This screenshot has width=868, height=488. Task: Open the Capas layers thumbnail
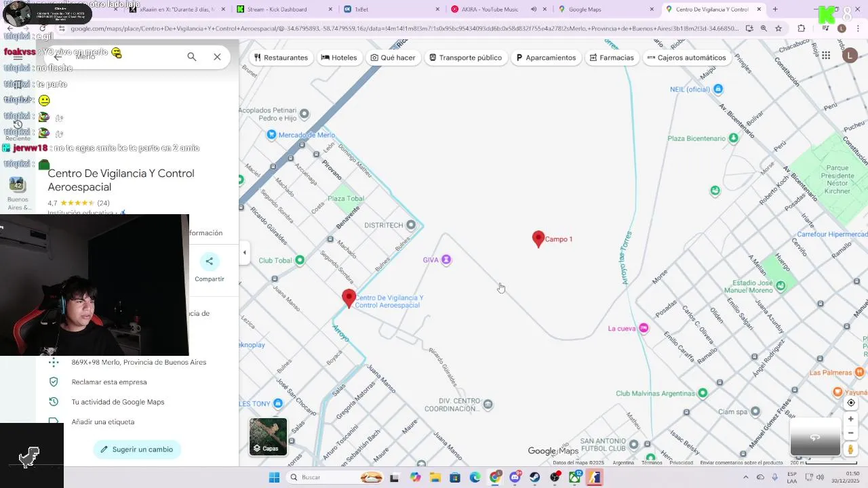click(268, 436)
